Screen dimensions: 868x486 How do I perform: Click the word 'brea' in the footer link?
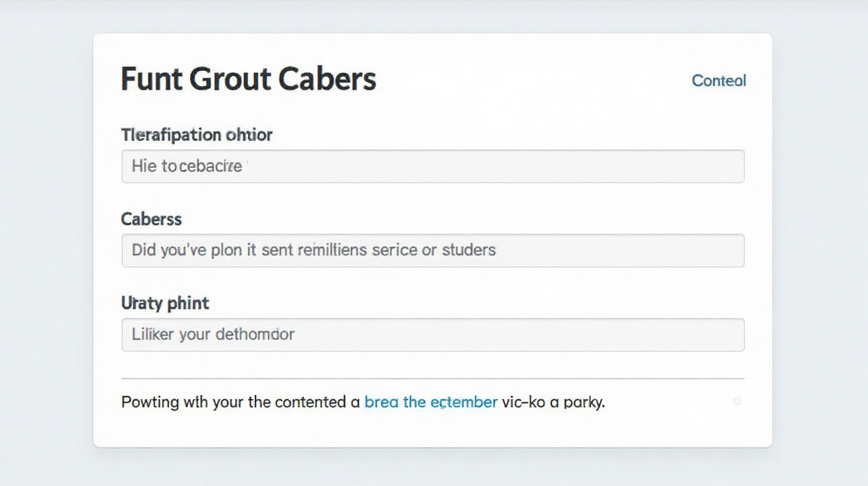(x=381, y=401)
